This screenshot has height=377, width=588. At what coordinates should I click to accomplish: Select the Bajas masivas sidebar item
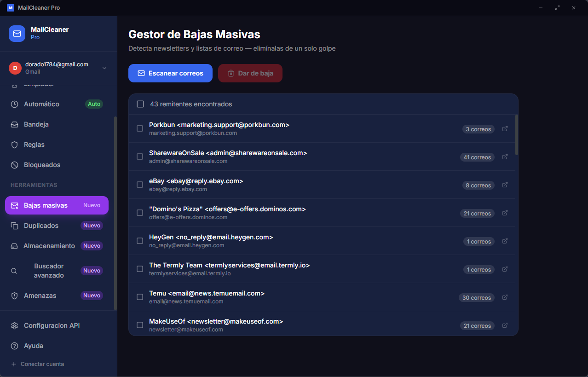57,205
